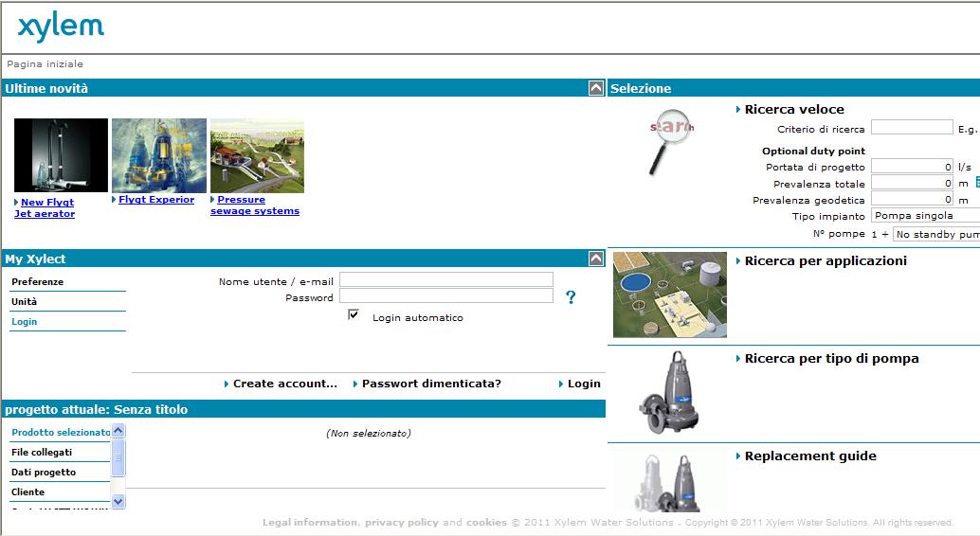Open Ricerca per applicazioni
This screenshot has height=536, width=980.
pyautogui.click(x=825, y=261)
